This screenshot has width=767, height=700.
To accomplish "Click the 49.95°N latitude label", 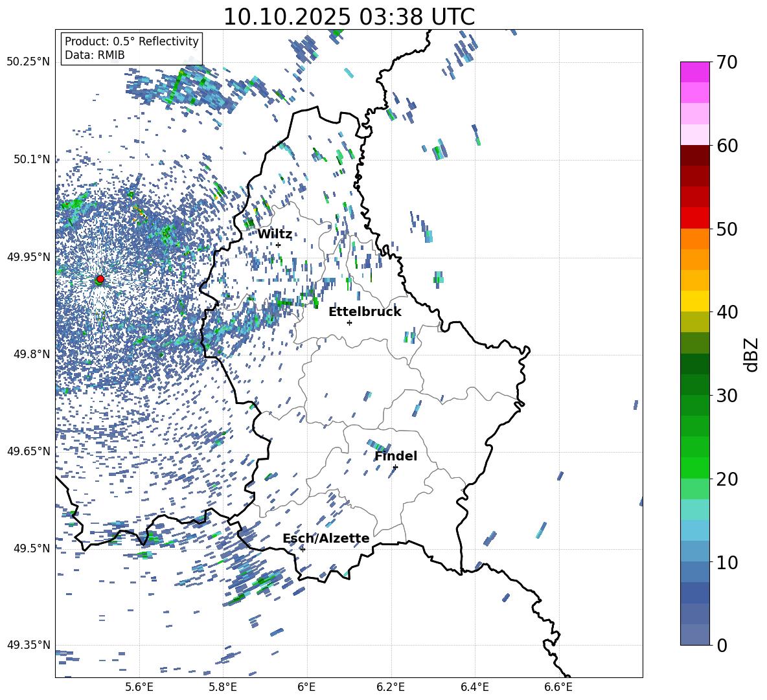I will click(x=29, y=256).
